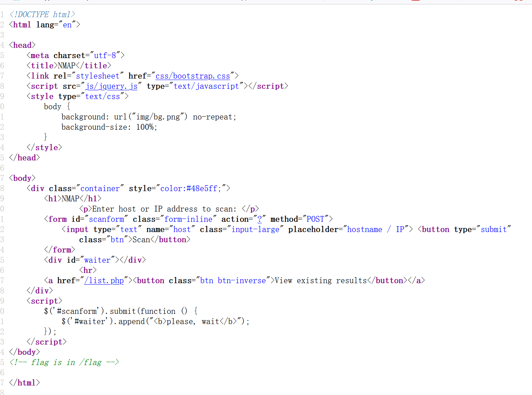This screenshot has height=395, width=532.
Task: Click the background-size: 100% line
Action: coord(109,127)
